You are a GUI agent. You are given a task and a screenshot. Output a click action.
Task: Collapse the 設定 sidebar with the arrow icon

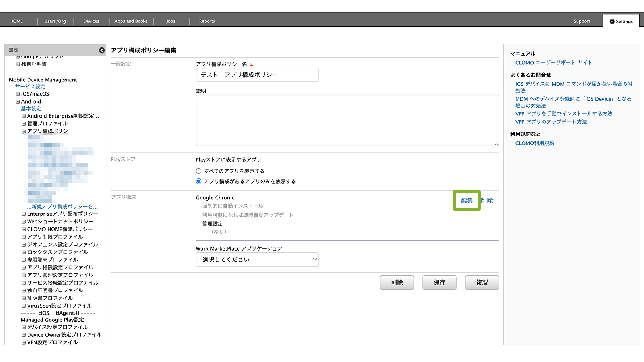pyautogui.click(x=102, y=50)
